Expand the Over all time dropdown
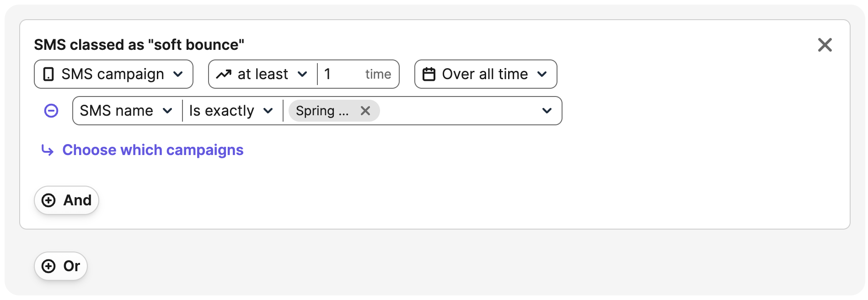This screenshot has height=300, width=868. [x=486, y=74]
